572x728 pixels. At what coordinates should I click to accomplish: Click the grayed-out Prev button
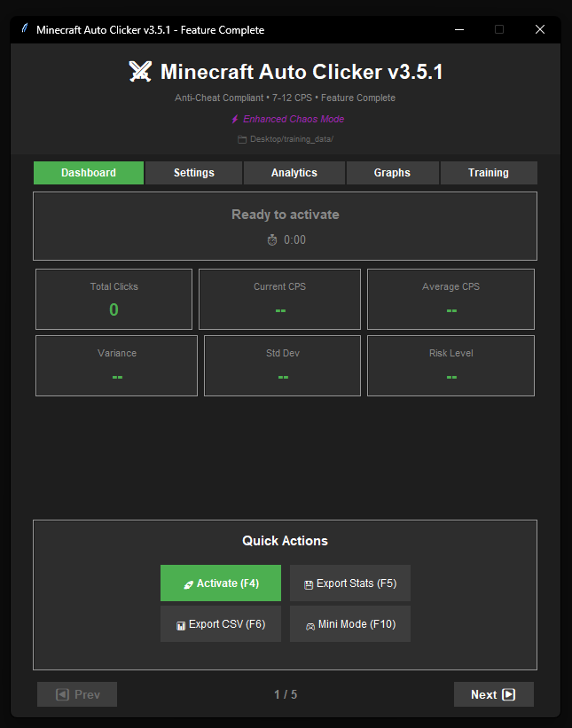click(77, 694)
